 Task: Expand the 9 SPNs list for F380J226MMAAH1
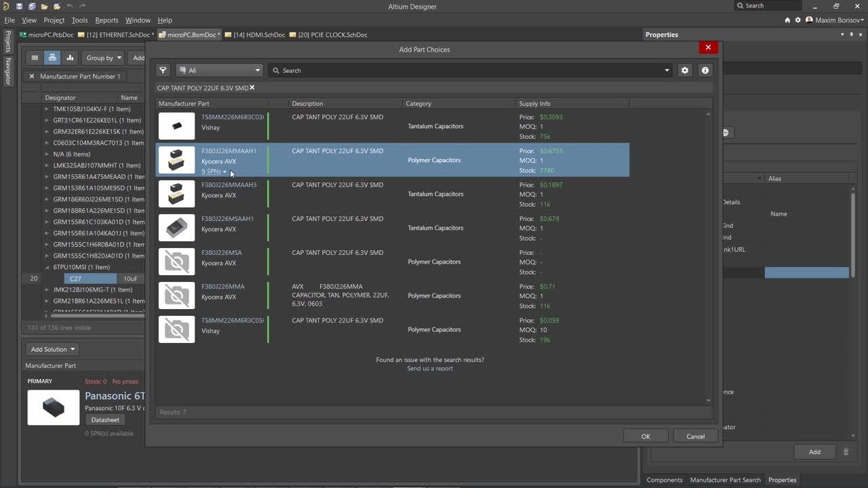[x=214, y=171]
